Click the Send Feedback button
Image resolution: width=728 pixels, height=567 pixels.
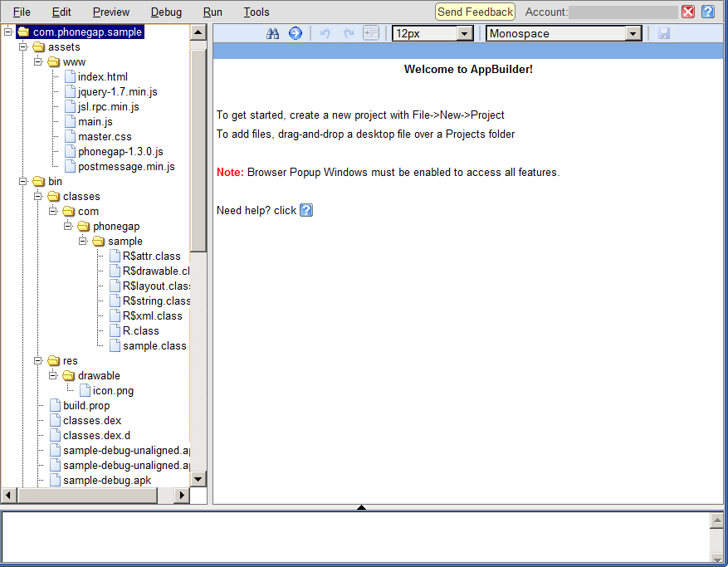[x=475, y=12]
